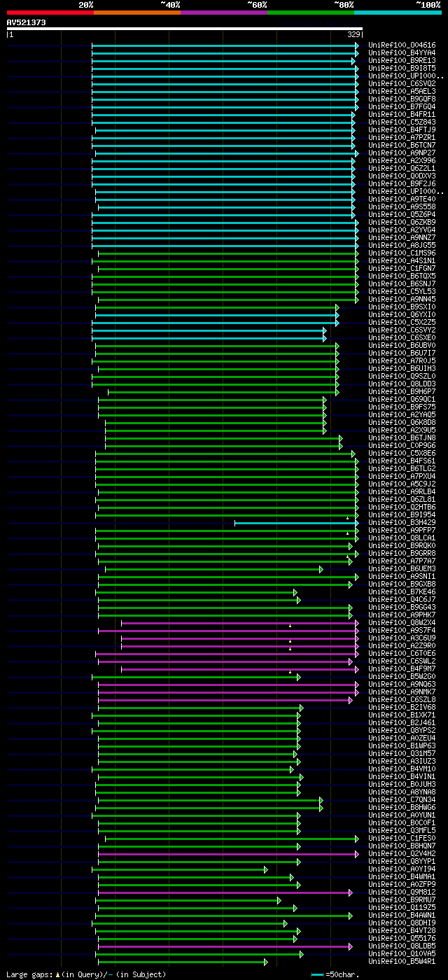Viewport: 448px width, 980px height.
Task: Select the query name AV521373
Action: (x=27, y=22)
